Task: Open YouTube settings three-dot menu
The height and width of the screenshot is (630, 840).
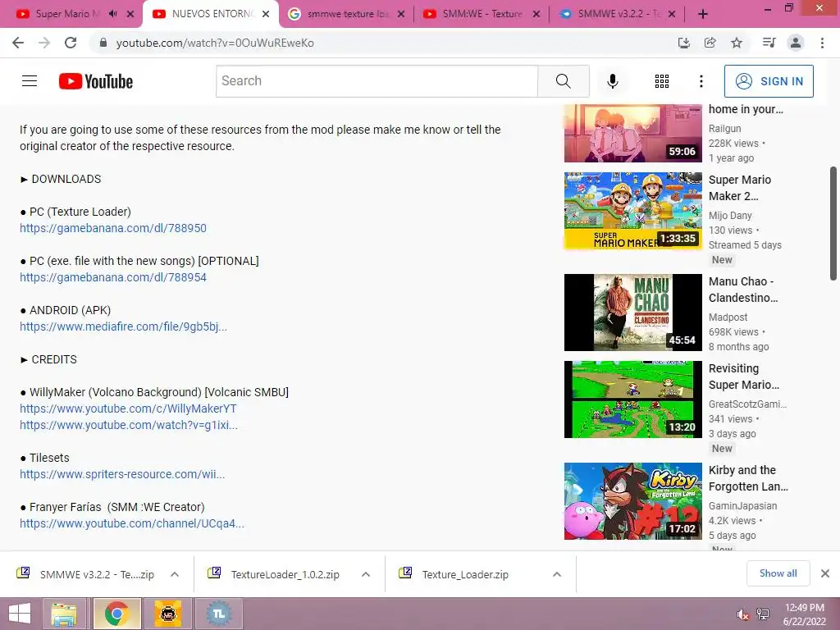Action: coord(701,81)
